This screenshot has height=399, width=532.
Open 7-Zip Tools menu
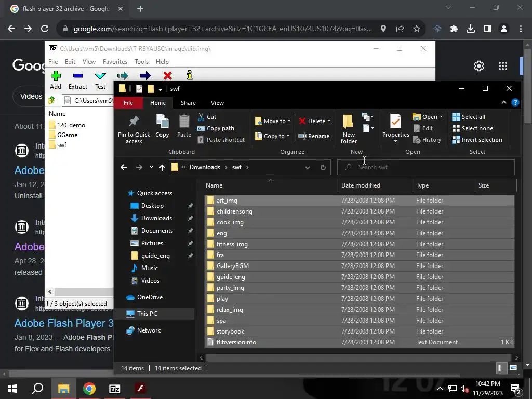point(141,62)
